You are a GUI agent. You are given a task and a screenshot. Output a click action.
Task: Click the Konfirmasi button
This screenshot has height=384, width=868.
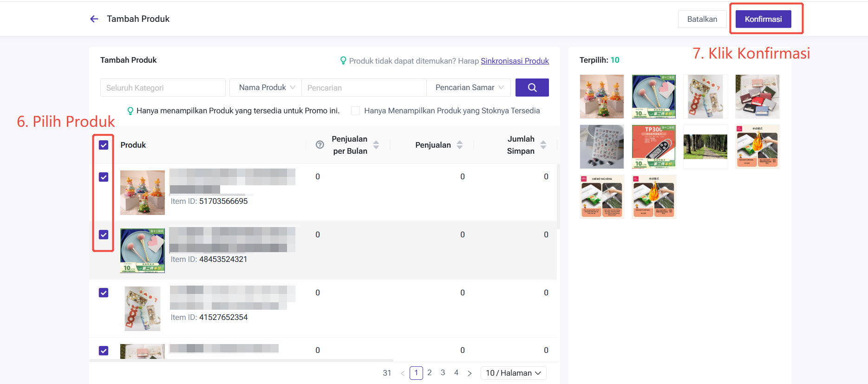click(763, 20)
